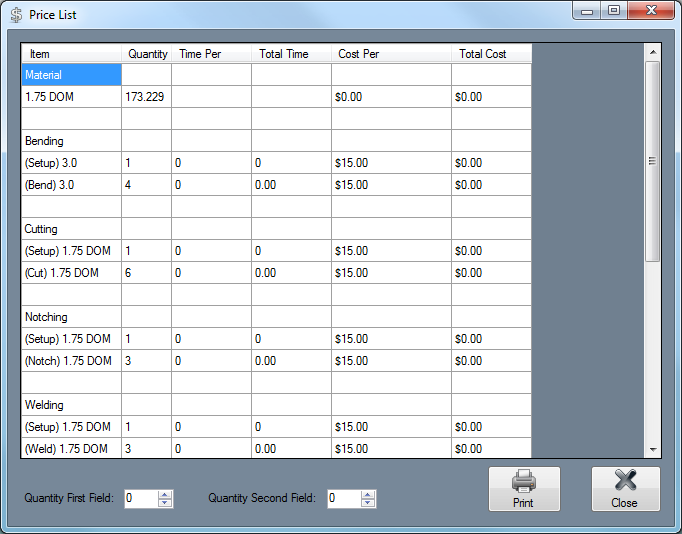Click the dollar sign window icon
The image size is (682, 534).
pos(17,15)
